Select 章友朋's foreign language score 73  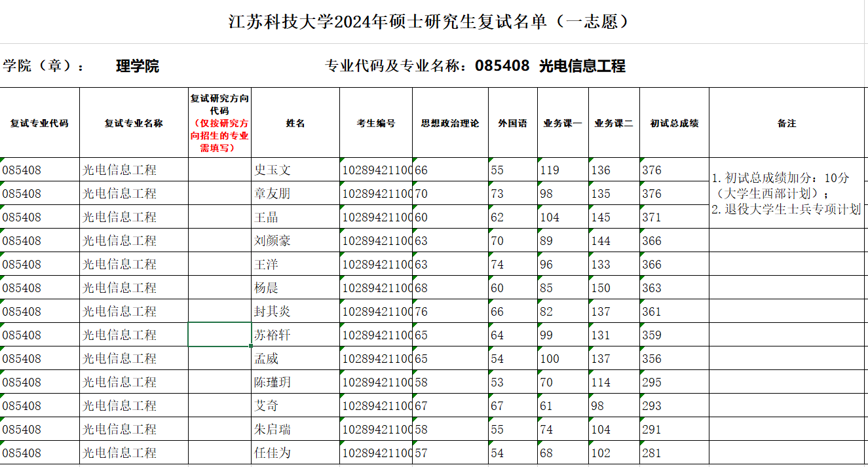click(x=513, y=194)
